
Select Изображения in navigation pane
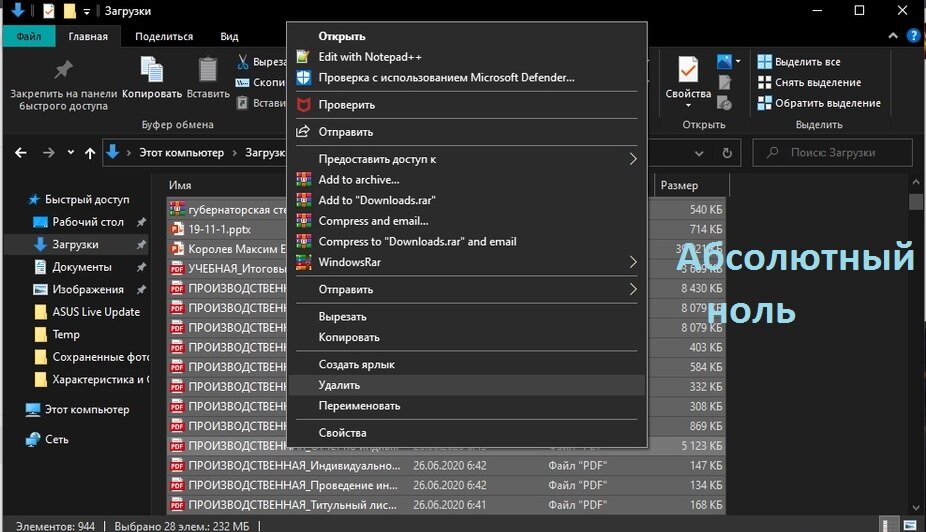(88, 289)
